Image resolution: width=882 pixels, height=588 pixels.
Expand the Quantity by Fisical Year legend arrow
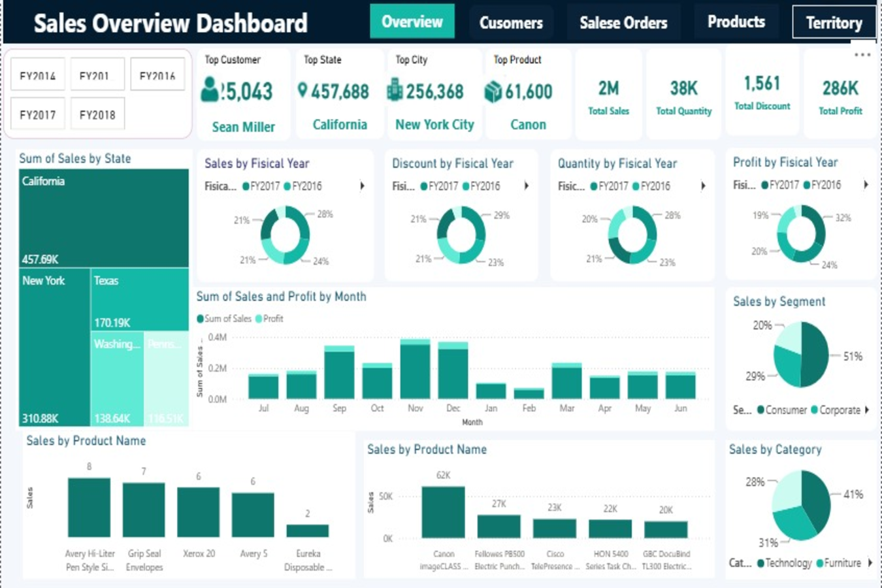coord(703,186)
